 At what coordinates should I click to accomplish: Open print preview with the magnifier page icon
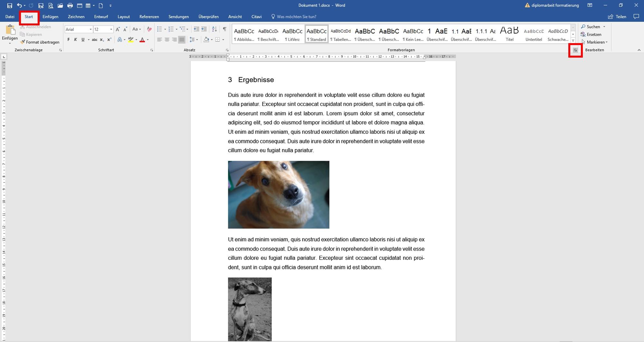(51, 5)
